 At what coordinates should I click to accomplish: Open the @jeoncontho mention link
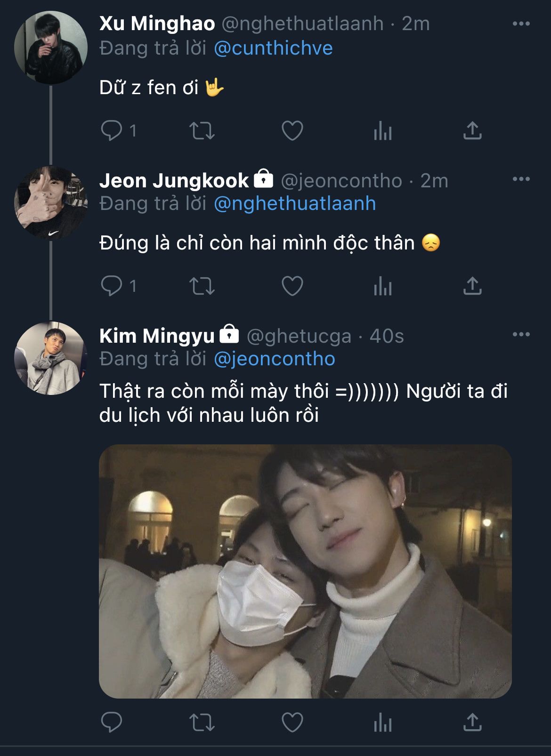tap(274, 359)
